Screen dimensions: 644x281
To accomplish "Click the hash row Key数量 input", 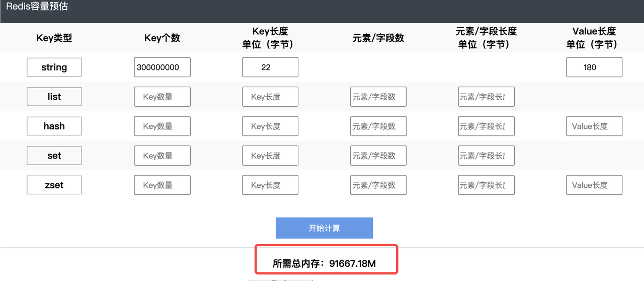I will point(162,126).
